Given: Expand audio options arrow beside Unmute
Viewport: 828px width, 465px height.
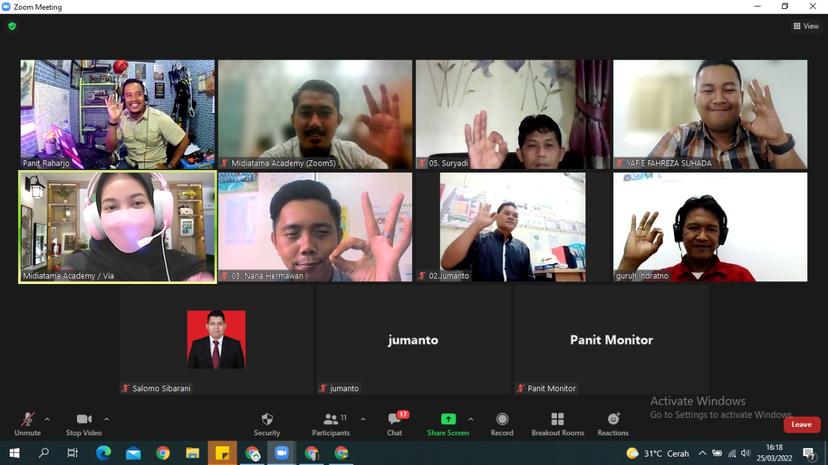Looking at the screenshot, I should [x=47, y=420].
